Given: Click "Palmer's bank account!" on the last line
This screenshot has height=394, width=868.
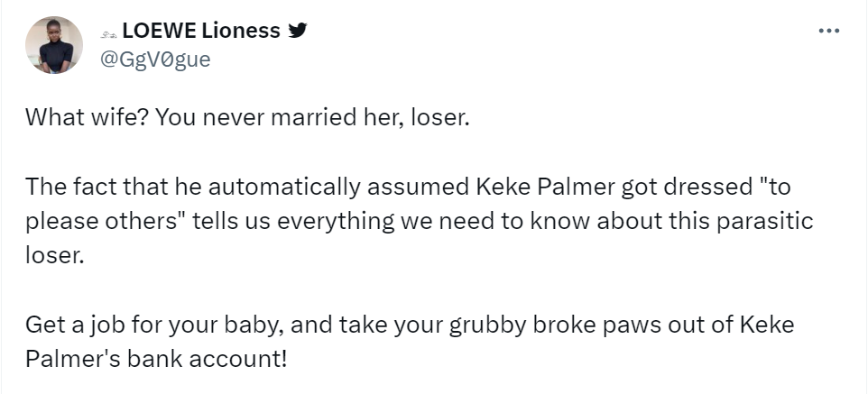Looking at the screenshot, I should point(156,359).
